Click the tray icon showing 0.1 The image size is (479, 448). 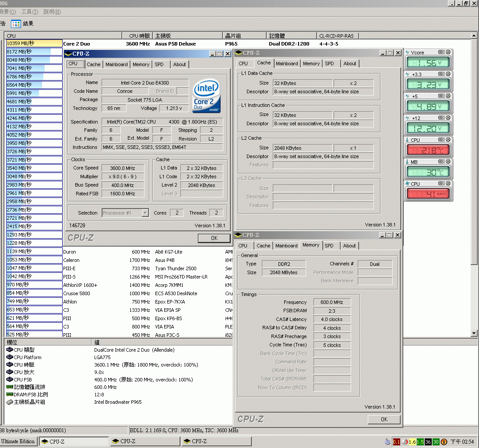[396, 441]
